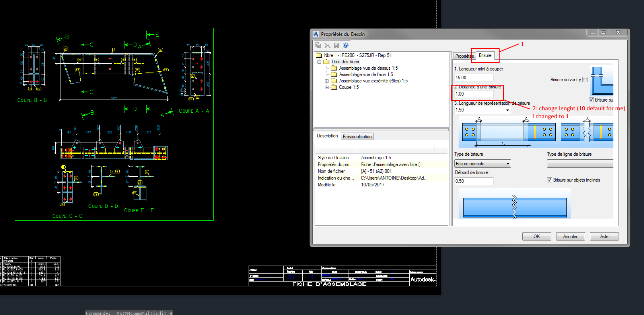Viewport: 644px width, 315px height.
Task: Click the copy icon in dialog toolbar
Action: (318, 45)
